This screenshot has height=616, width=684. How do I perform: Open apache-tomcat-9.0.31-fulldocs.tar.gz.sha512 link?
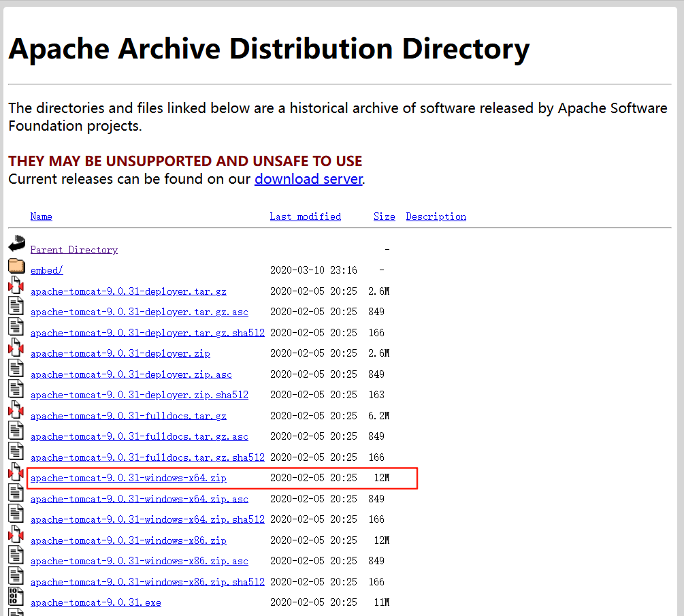(x=148, y=457)
